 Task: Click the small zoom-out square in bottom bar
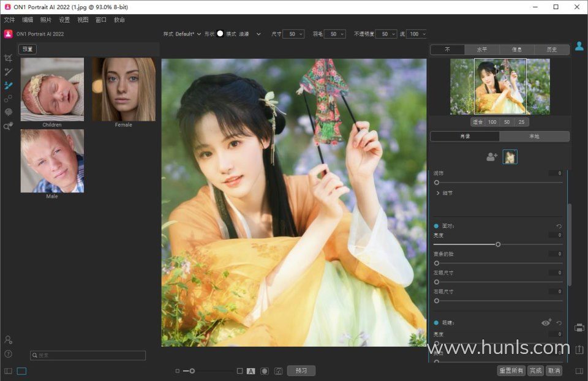[178, 371]
